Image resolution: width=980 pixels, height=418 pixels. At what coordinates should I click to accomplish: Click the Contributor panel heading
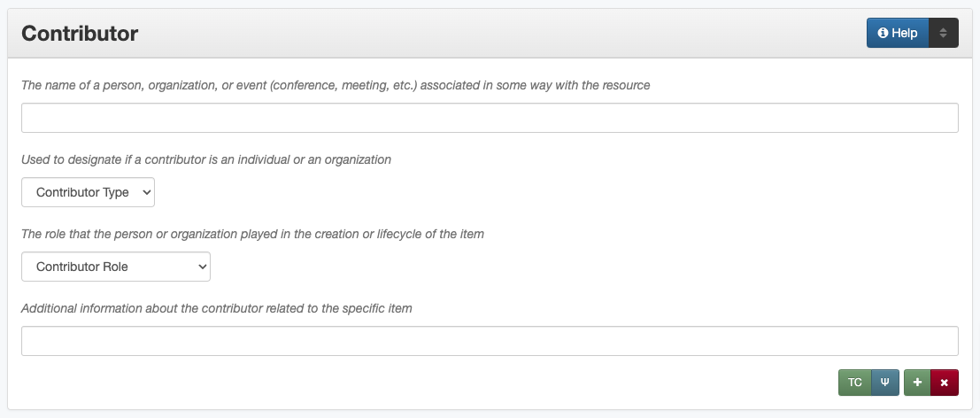point(80,34)
